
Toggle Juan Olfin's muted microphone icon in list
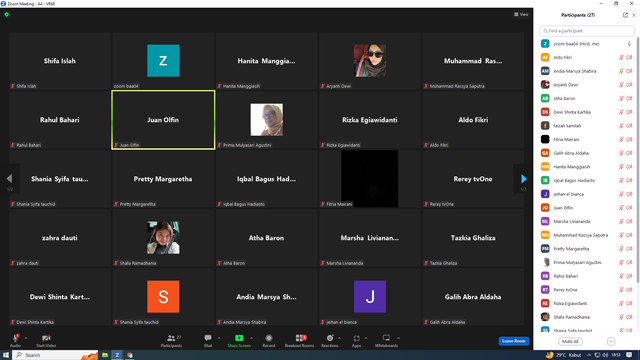621,208
